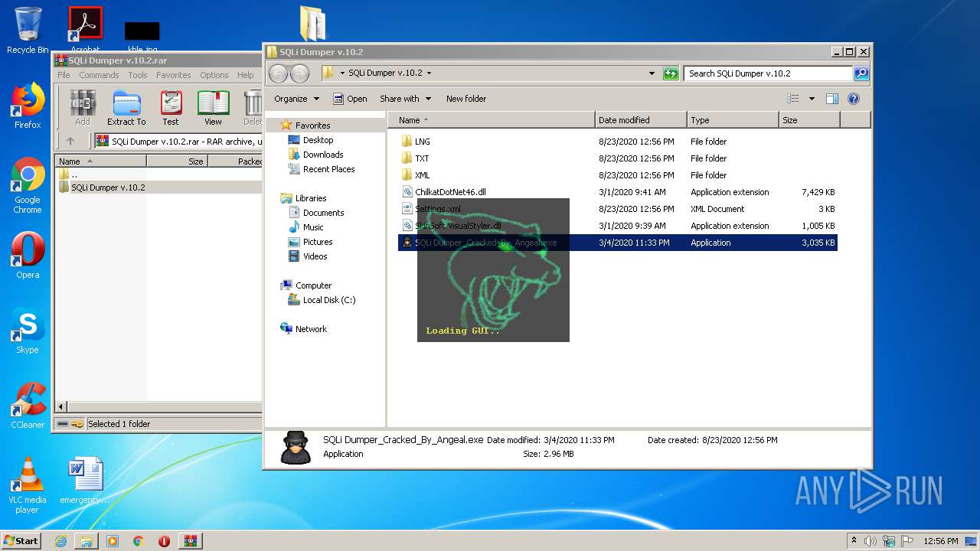
Task: Click the Start button
Action: (21, 541)
